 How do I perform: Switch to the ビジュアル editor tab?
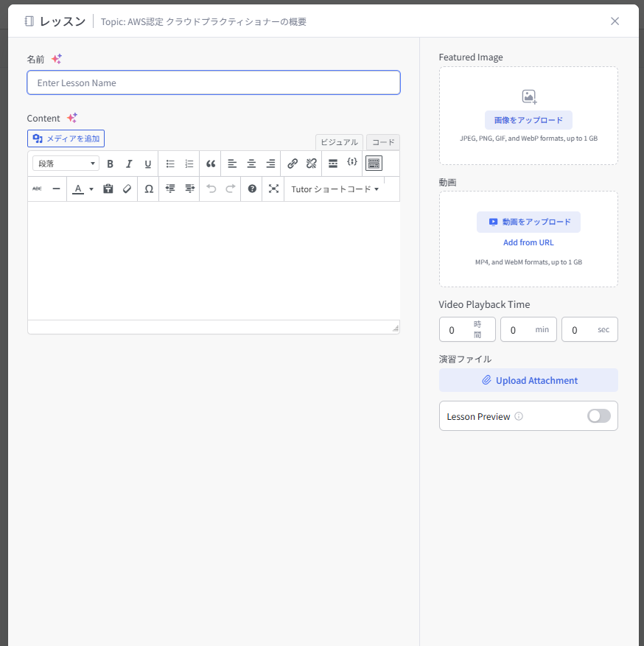339,142
